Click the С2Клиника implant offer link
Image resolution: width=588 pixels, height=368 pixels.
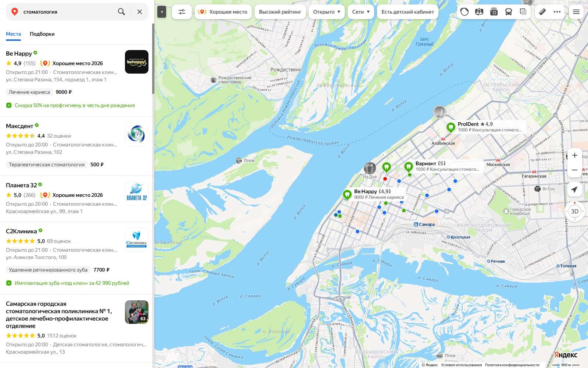(72, 283)
